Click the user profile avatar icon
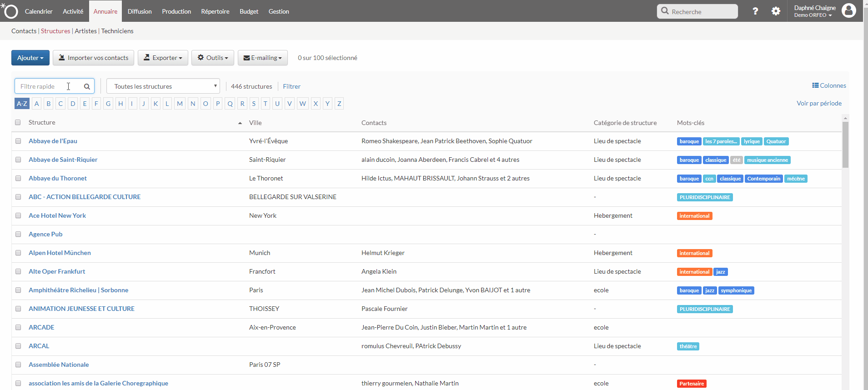 click(x=848, y=10)
